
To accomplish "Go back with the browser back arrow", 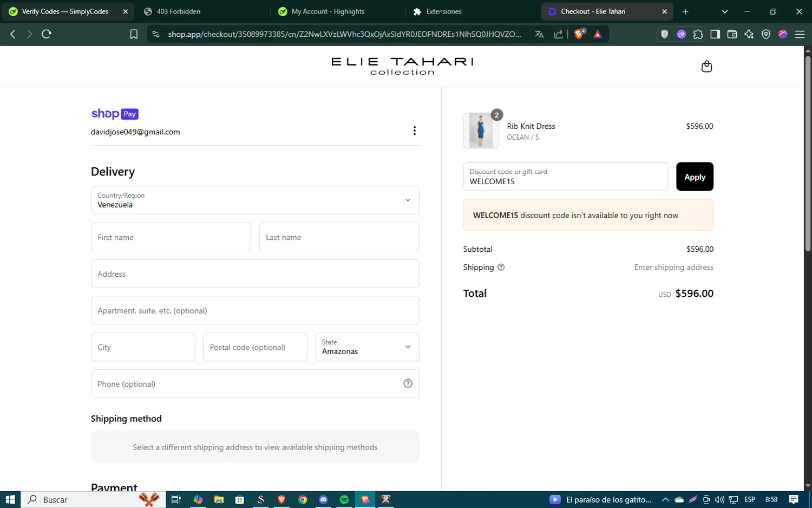I will tap(13, 34).
